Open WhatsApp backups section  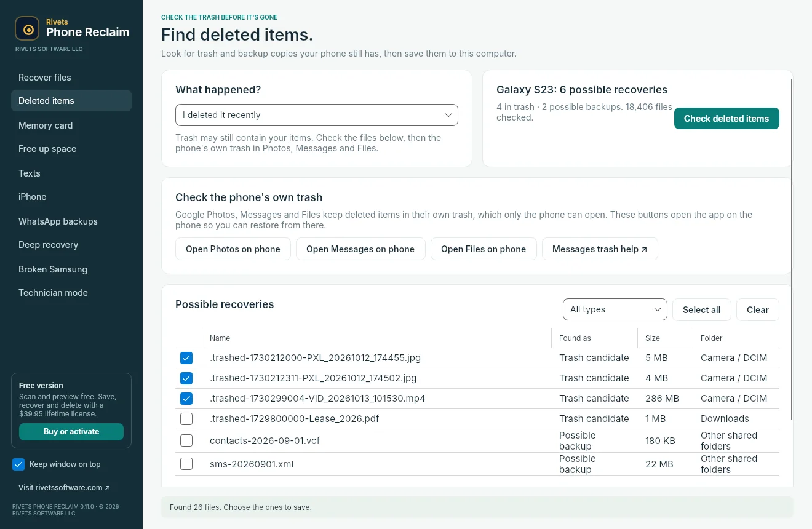[x=71, y=221]
